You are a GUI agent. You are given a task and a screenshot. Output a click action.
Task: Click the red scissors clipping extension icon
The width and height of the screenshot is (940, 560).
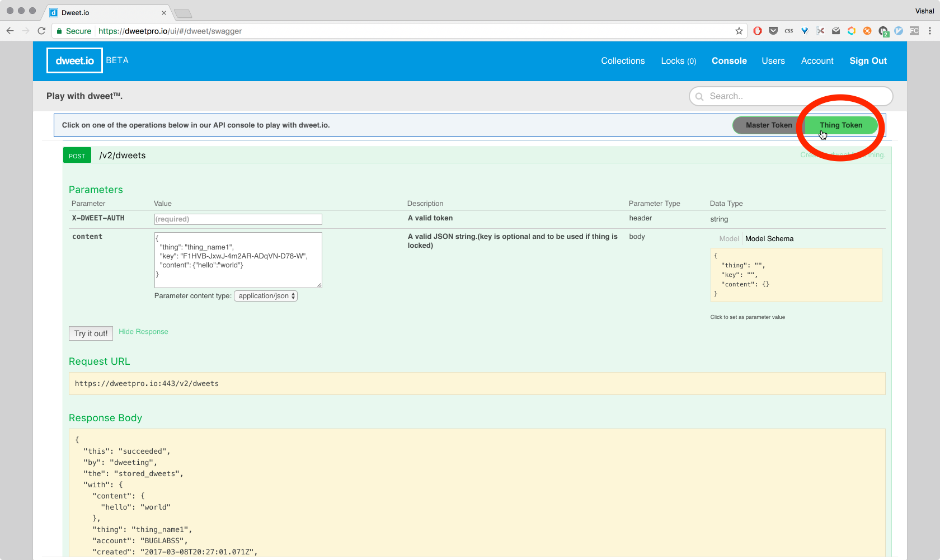point(820,31)
